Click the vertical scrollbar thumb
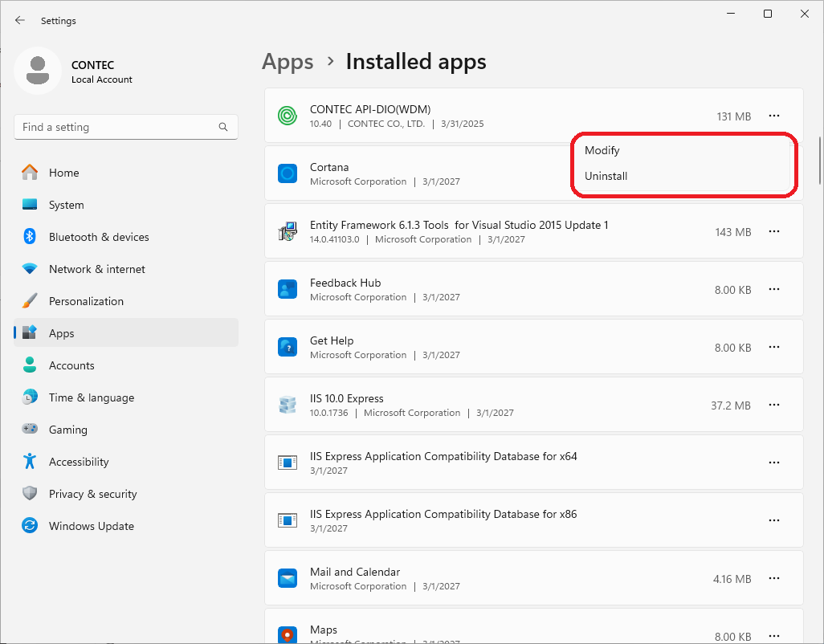Screen dimensions: 824x644 [x=820, y=161]
